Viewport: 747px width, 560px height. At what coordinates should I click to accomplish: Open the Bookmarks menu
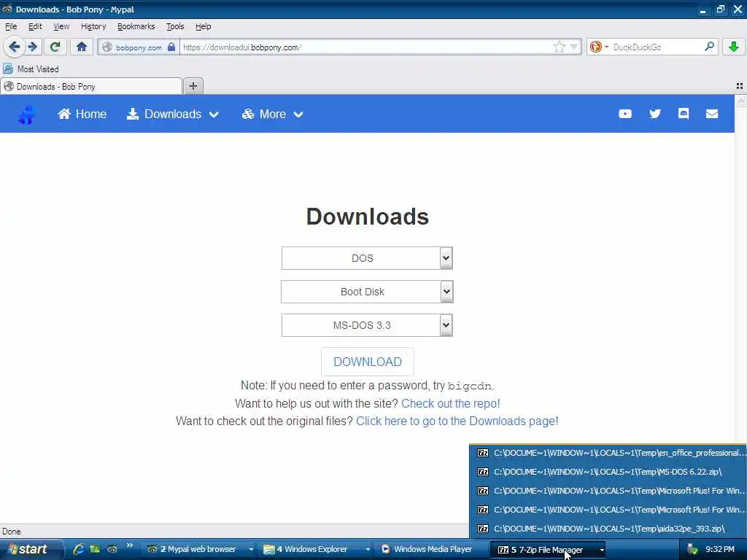136,26
